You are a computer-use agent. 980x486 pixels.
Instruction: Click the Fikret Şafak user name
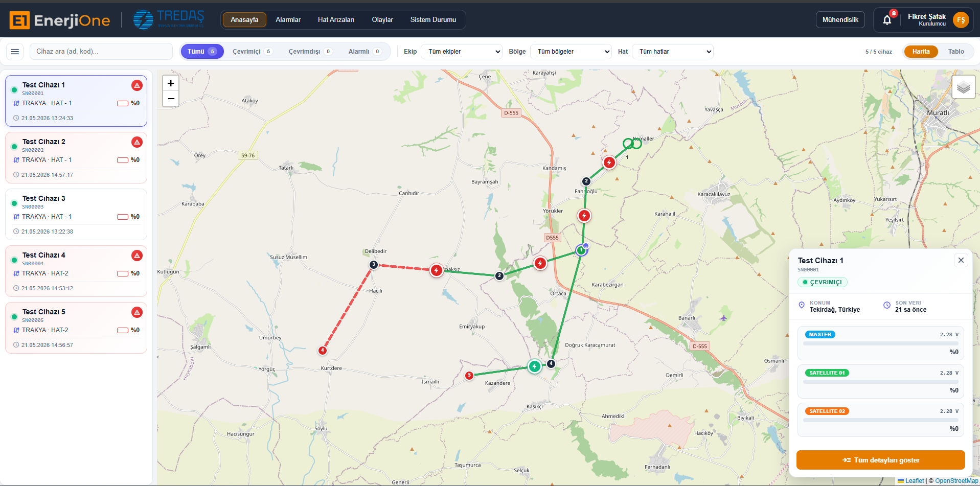[x=926, y=16]
